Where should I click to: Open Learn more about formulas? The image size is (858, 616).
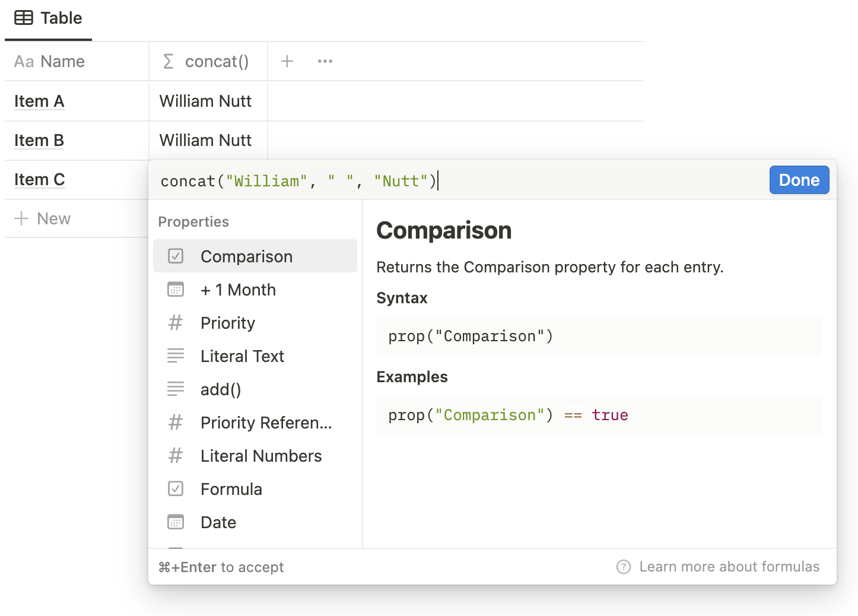(x=729, y=567)
